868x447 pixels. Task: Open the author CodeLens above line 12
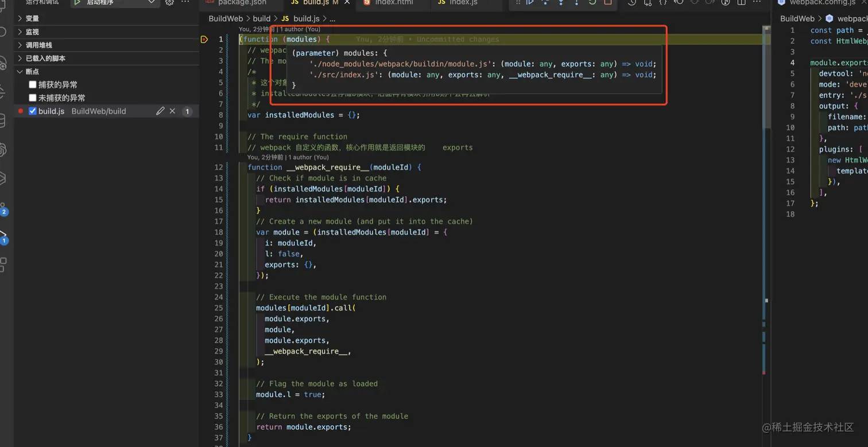[x=288, y=157]
